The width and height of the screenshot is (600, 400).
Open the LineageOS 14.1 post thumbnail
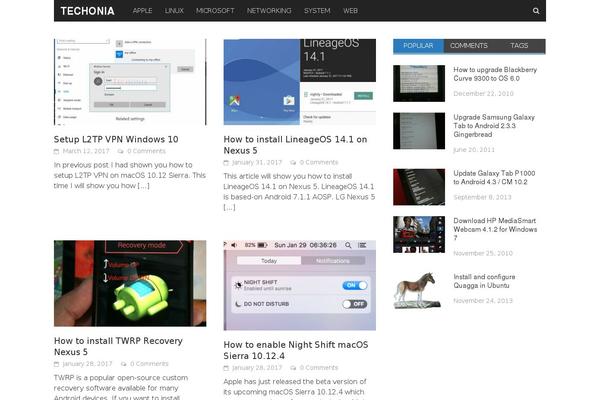(x=300, y=82)
